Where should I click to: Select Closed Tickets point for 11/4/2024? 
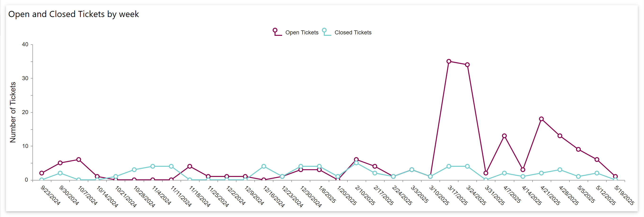tap(153, 166)
